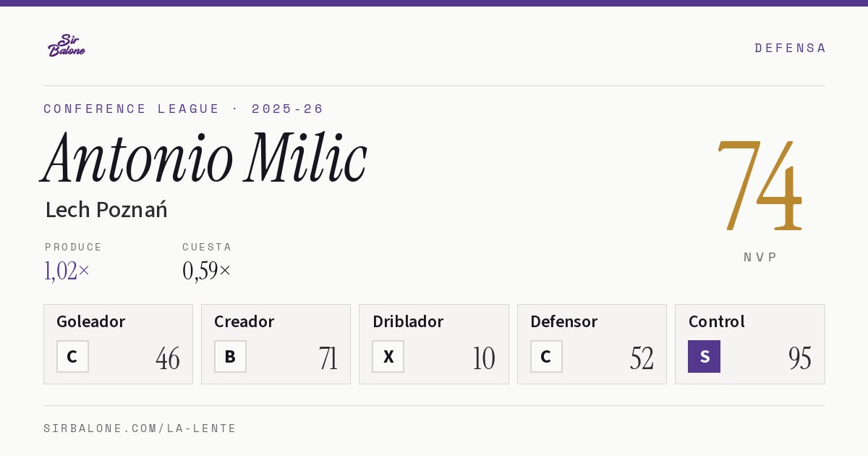Screen dimensions: 868x456
Task: Open the sirbalone.com/la-lente link
Action: [x=140, y=428]
